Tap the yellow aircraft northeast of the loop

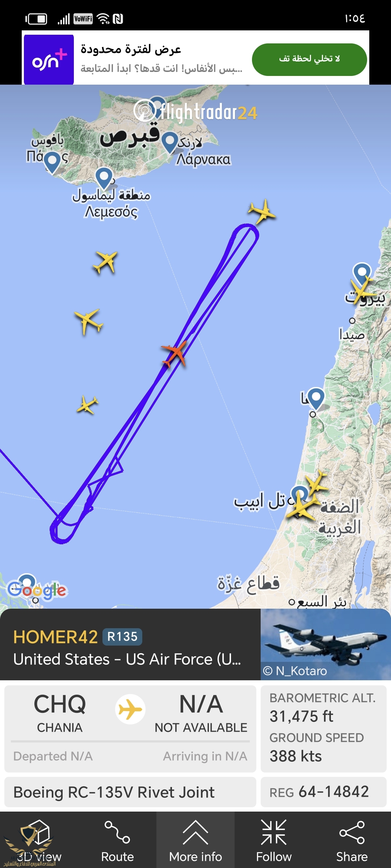click(x=262, y=212)
